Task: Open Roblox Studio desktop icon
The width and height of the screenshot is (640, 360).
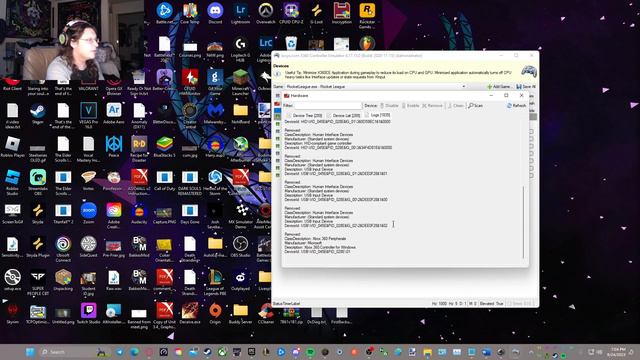Action: pos(12,183)
